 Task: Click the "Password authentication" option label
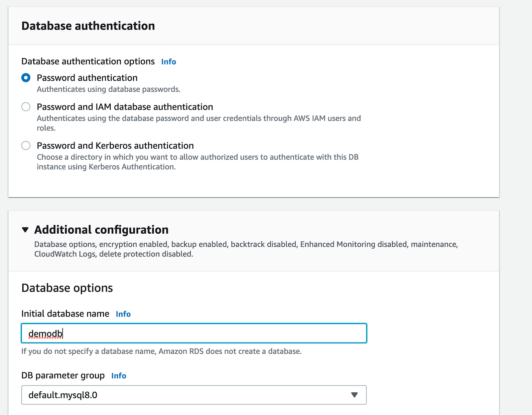[x=87, y=78]
